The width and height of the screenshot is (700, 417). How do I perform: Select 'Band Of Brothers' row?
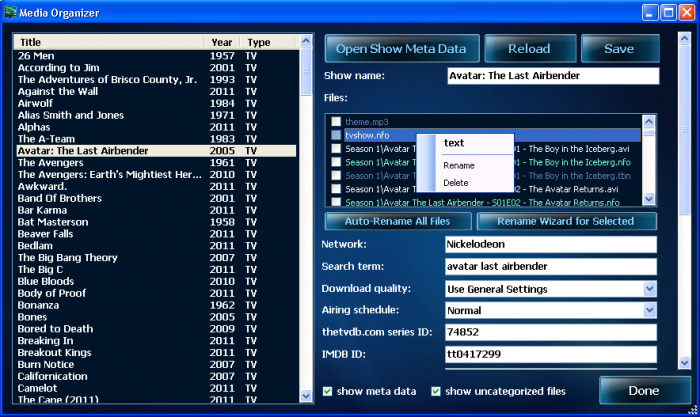click(x=156, y=198)
